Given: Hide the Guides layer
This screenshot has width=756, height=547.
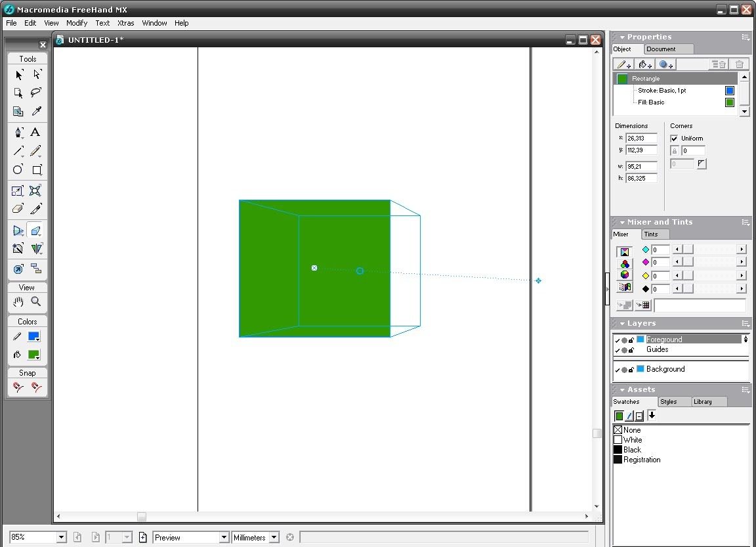Looking at the screenshot, I should [616, 349].
